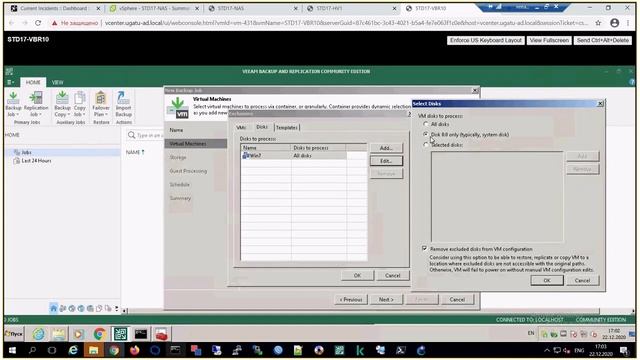Select the Disks tab in Exclusions dialog

(262, 127)
